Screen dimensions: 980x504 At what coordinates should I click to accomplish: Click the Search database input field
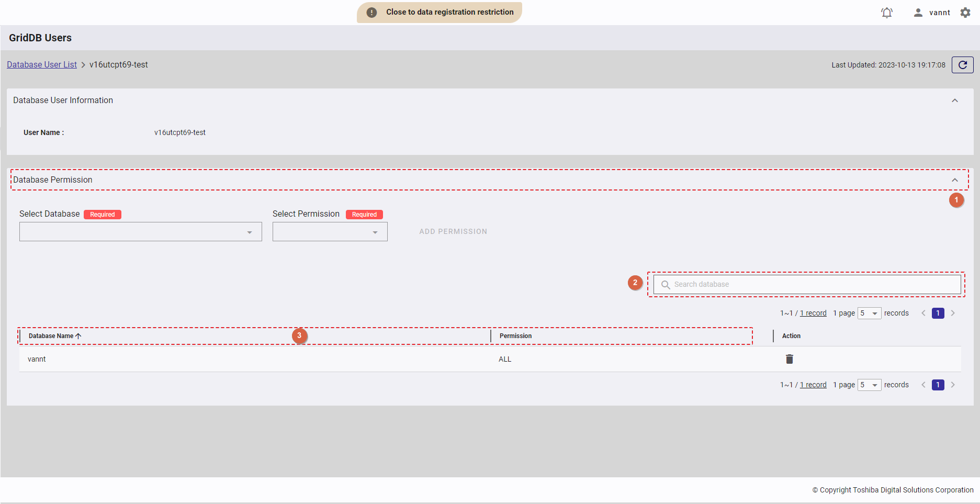[807, 284]
